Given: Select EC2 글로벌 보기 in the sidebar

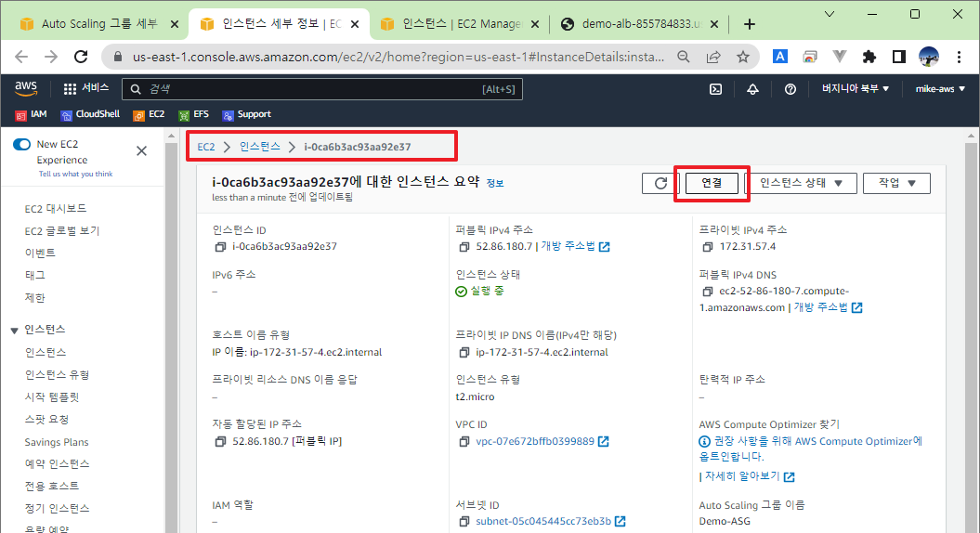Looking at the screenshot, I should 62,231.
